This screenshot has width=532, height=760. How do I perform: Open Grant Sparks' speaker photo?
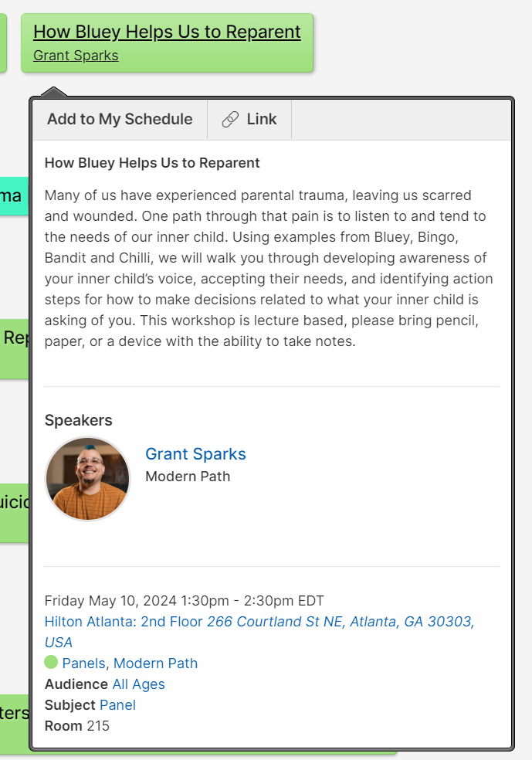(88, 479)
